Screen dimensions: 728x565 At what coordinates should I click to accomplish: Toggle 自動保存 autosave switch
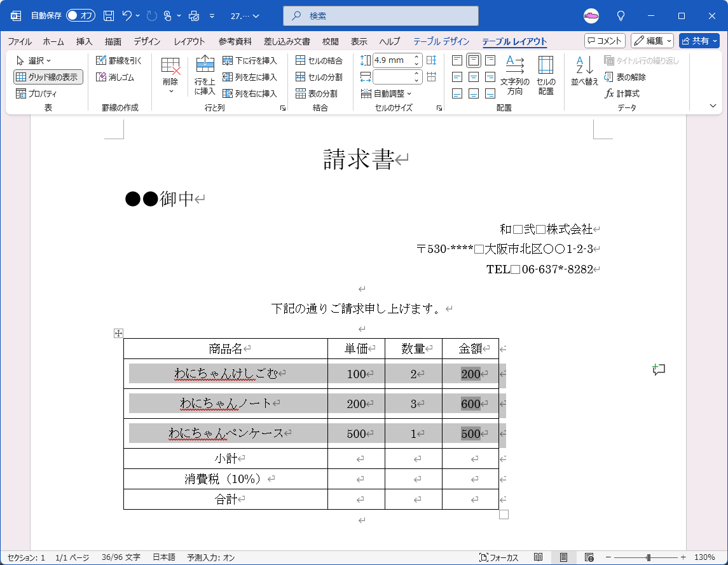pos(81,16)
